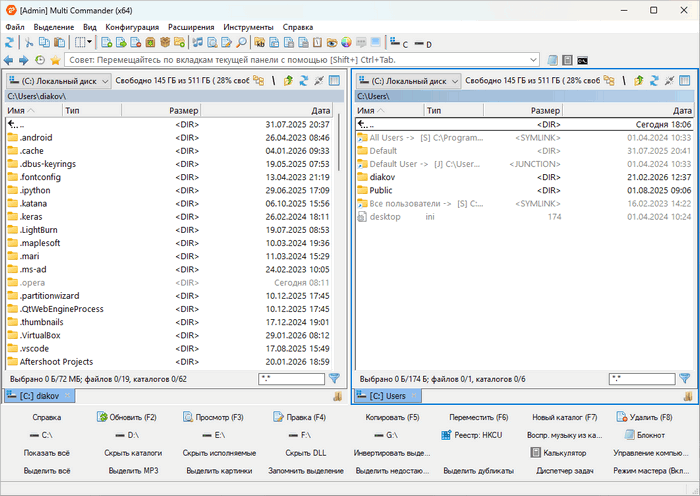
Task: Click the drive C toolbar shortcut
Action: (399, 43)
